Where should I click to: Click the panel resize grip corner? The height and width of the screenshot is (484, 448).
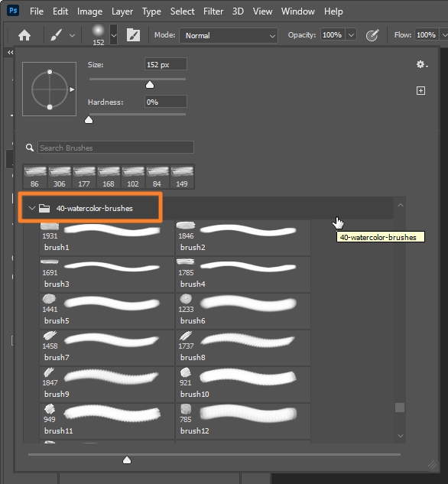432,465
